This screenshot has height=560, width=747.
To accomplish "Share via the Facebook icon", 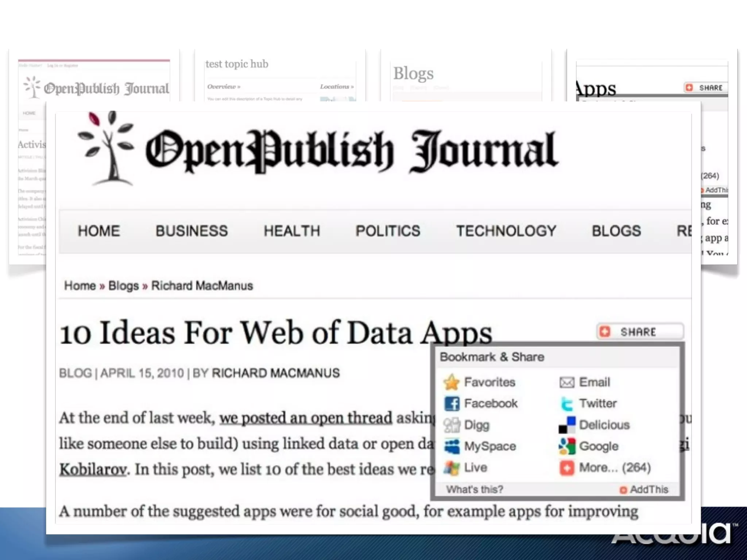I will pyautogui.click(x=452, y=404).
